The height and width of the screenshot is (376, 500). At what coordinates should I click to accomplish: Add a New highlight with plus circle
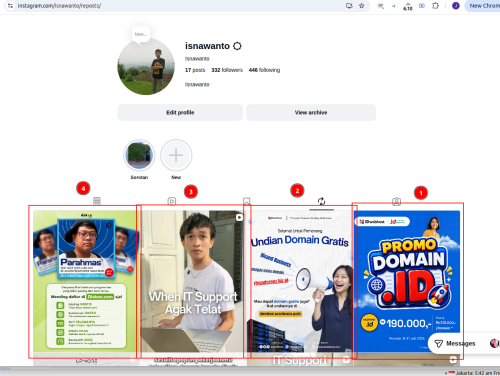pyautogui.click(x=176, y=155)
